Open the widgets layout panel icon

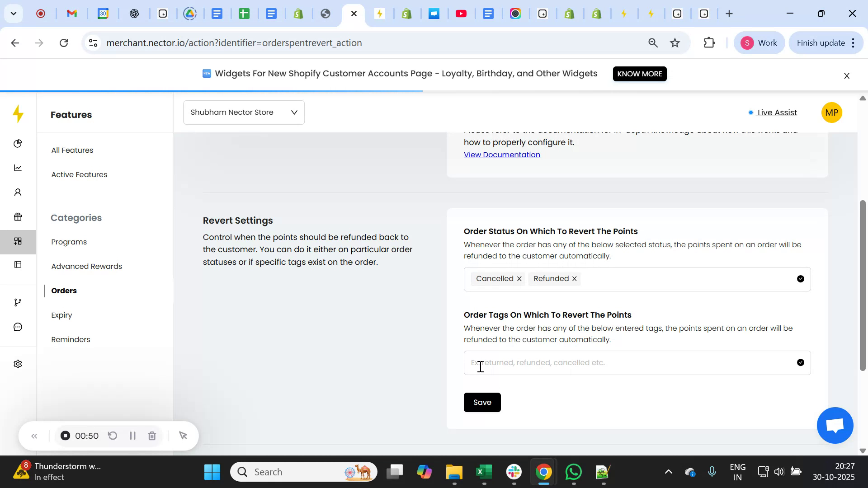18,264
